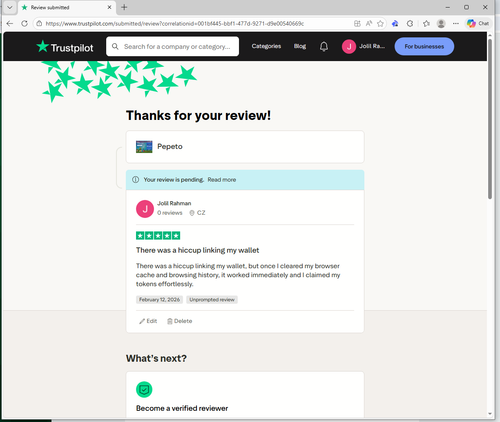Click the Thanks for your review heading
This screenshot has width=500, height=422.
pyautogui.click(x=198, y=116)
